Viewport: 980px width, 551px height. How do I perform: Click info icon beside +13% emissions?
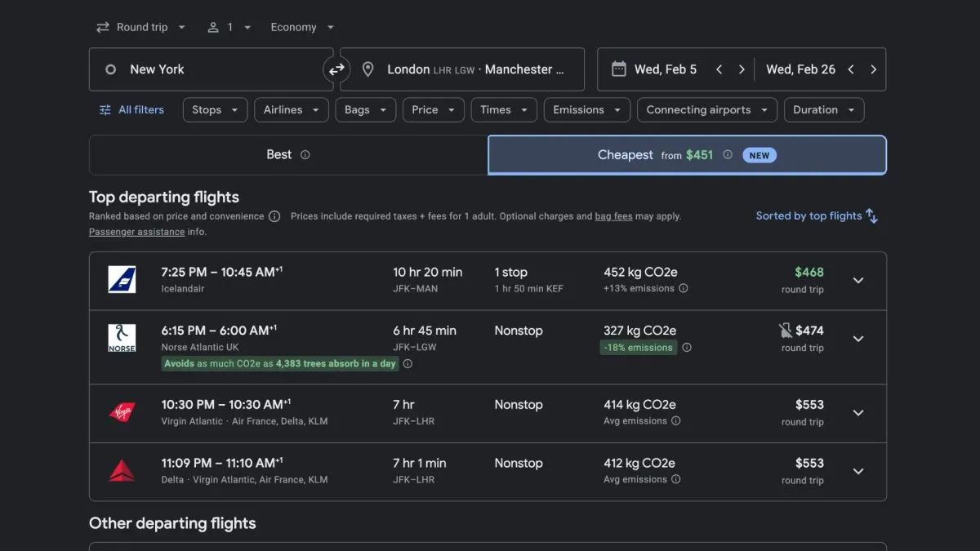point(684,288)
